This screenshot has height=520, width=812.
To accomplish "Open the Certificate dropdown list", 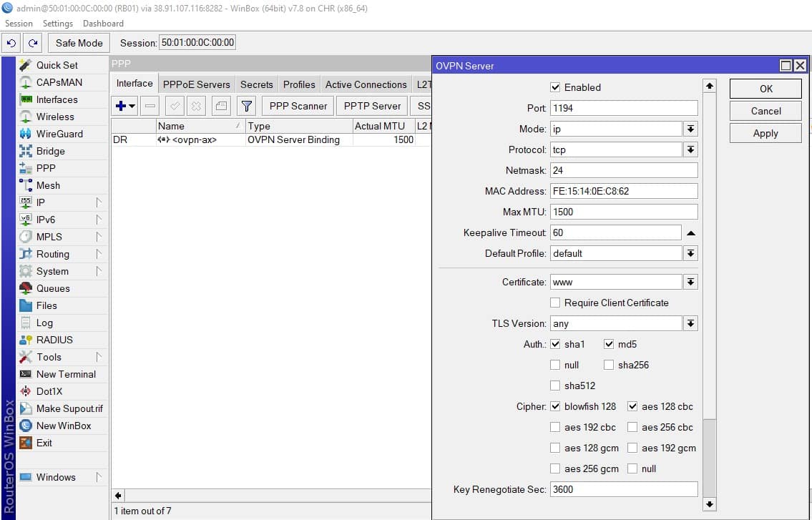I will coord(690,283).
